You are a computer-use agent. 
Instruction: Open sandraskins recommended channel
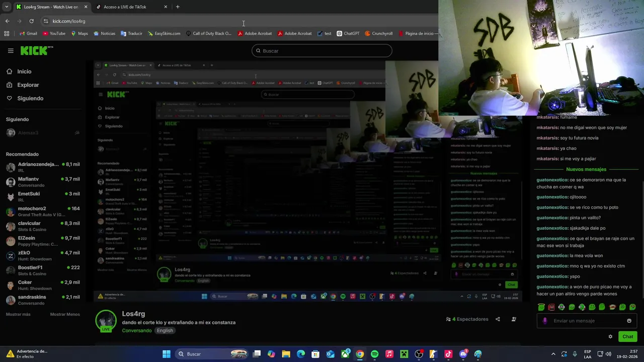click(x=43, y=300)
